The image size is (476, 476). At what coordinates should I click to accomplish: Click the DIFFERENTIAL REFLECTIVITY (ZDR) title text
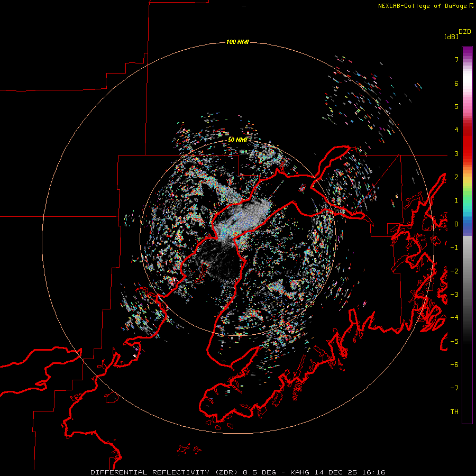(x=166, y=472)
